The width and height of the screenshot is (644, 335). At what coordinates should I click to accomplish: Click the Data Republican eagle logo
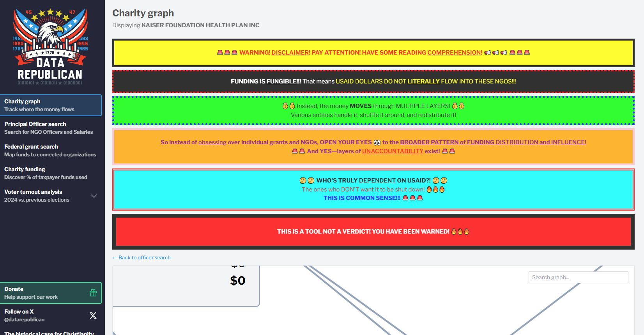click(50, 46)
